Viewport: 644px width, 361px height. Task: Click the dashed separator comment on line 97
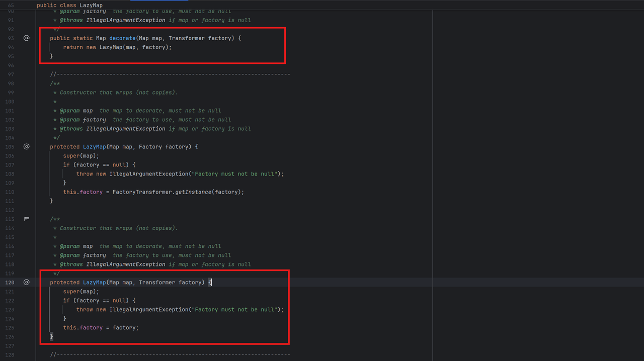170,74
